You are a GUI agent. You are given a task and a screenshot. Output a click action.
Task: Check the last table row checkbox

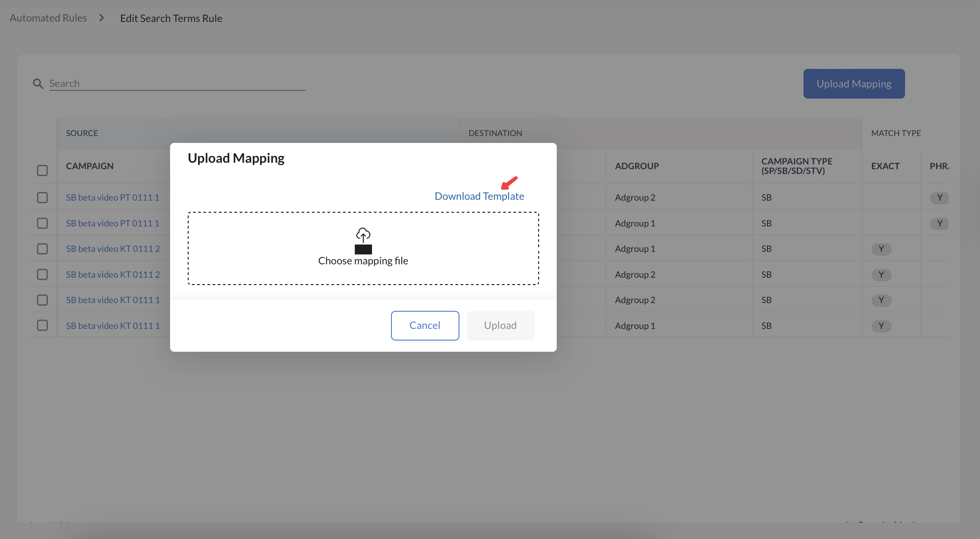tap(42, 325)
